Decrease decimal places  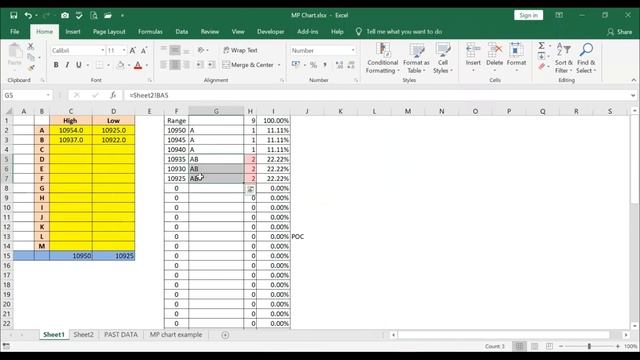[x=350, y=64]
